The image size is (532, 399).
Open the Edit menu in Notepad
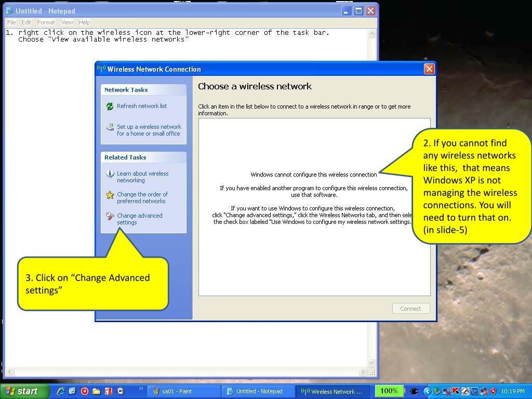[26, 22]
